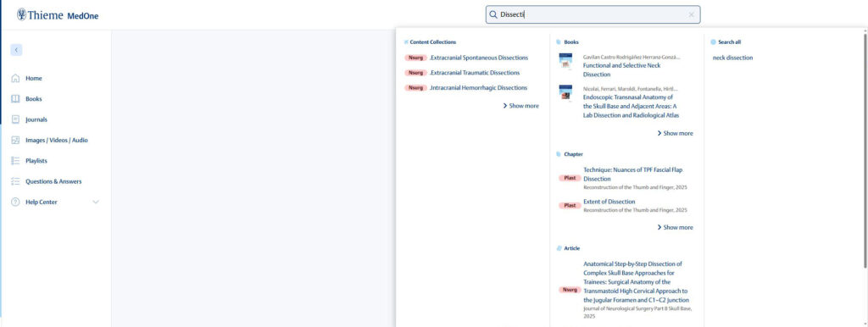The width and height of the screenshot is (868, 327).
Task: Open Home from the sidebar
Action: point(33,79)
